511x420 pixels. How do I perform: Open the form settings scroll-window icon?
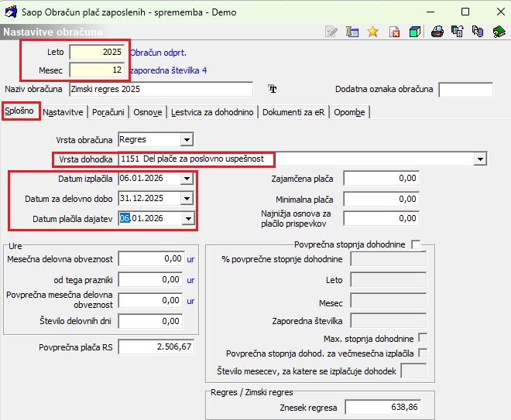352,32
